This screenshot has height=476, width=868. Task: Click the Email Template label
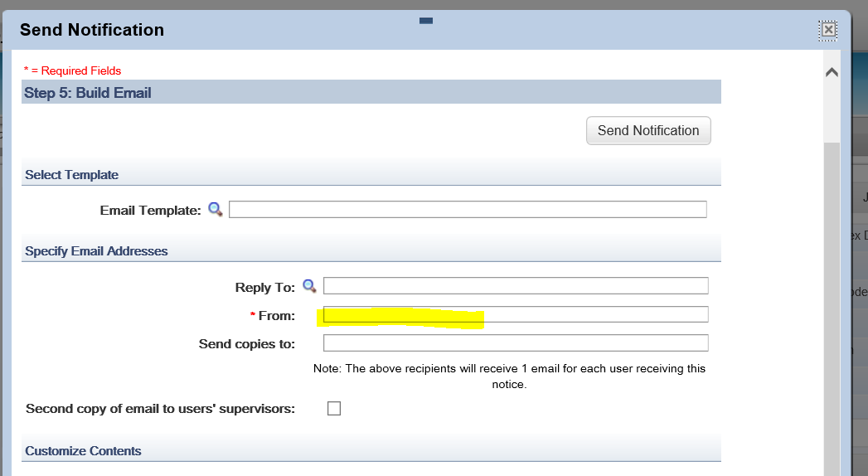(x=150, y=211)
